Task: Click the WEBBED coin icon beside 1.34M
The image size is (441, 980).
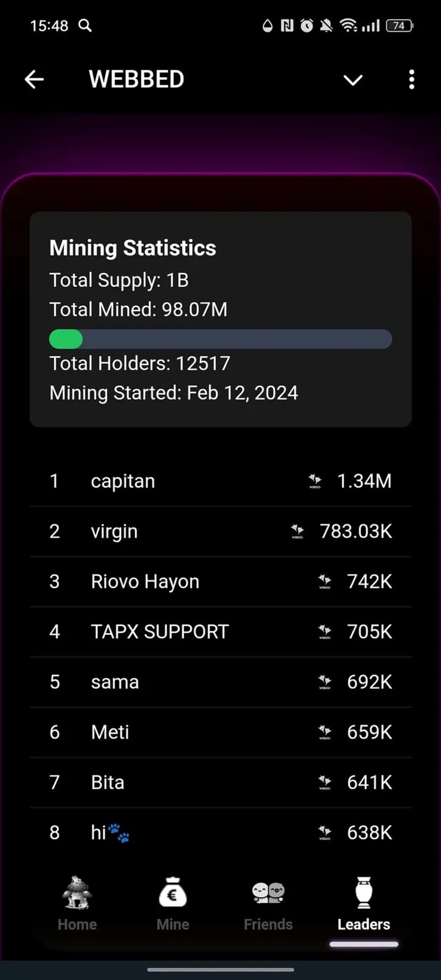Action: [x=315, y=481]
